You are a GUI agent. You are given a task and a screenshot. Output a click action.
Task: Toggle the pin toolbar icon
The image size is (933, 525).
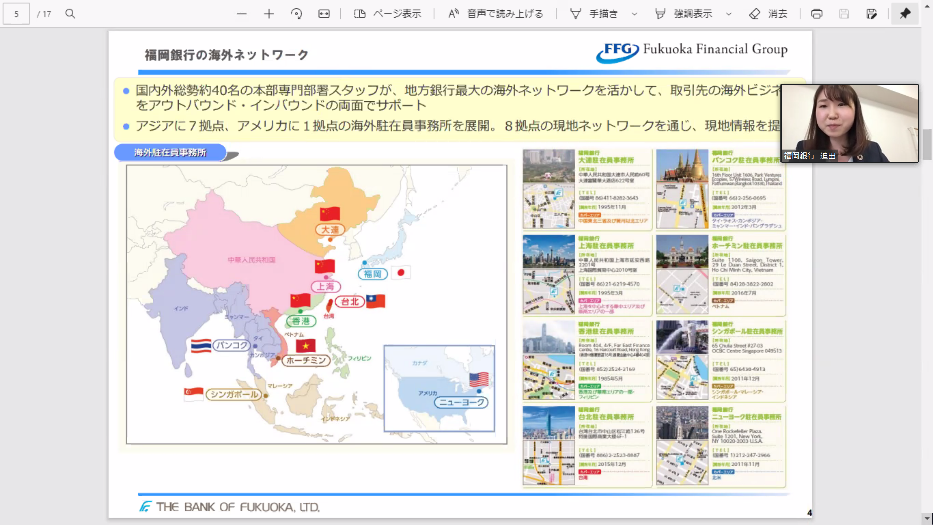point(905,13)
